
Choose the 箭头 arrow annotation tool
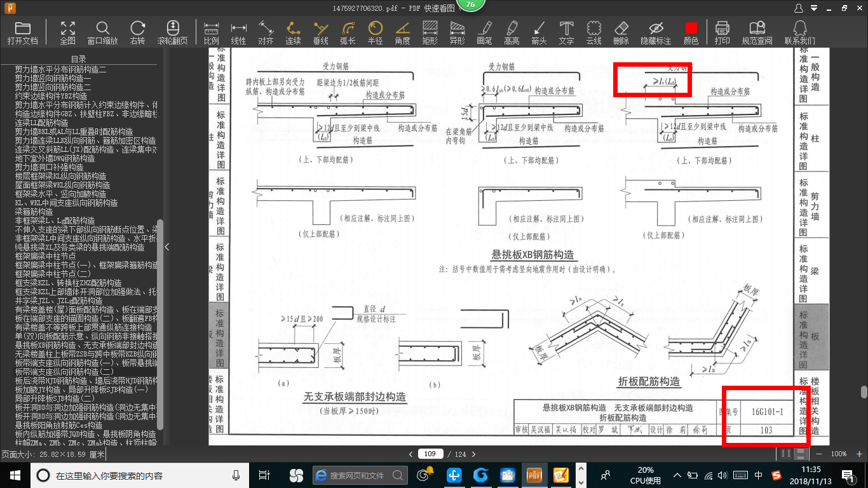pos(539,32)
